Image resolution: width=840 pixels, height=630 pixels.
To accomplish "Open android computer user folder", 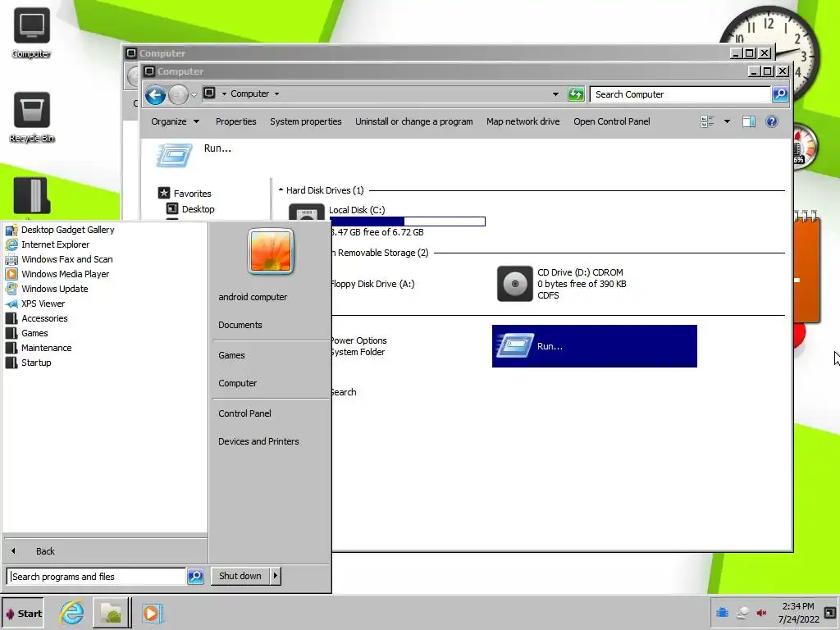I will [253, 297].
